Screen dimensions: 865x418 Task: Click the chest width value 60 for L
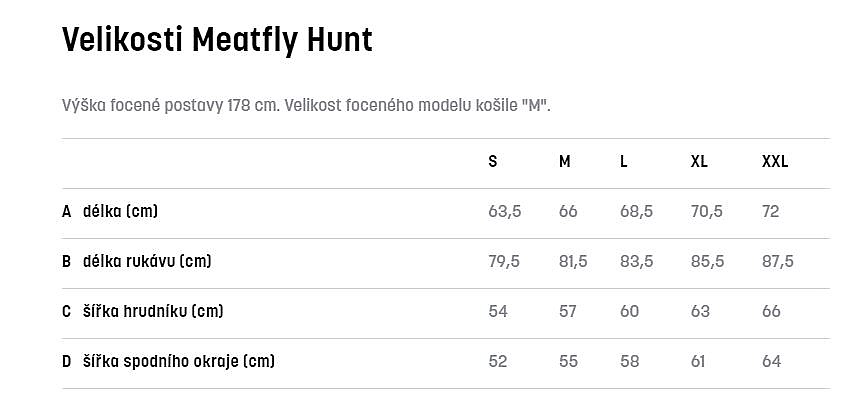pyautogui.click(x=629, y=312)
